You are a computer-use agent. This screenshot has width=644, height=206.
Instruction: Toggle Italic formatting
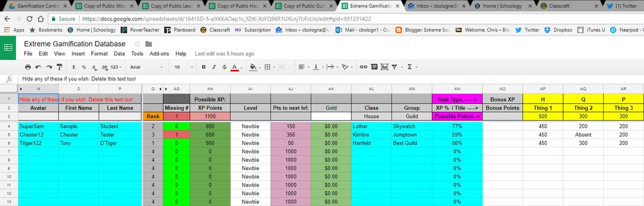[x=214, y=67]
